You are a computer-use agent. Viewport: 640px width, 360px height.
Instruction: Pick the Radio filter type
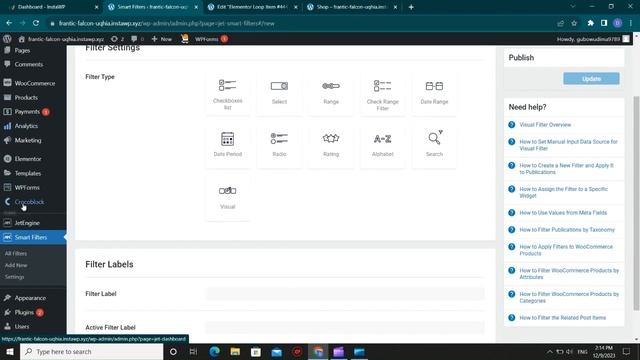point(279,147)
